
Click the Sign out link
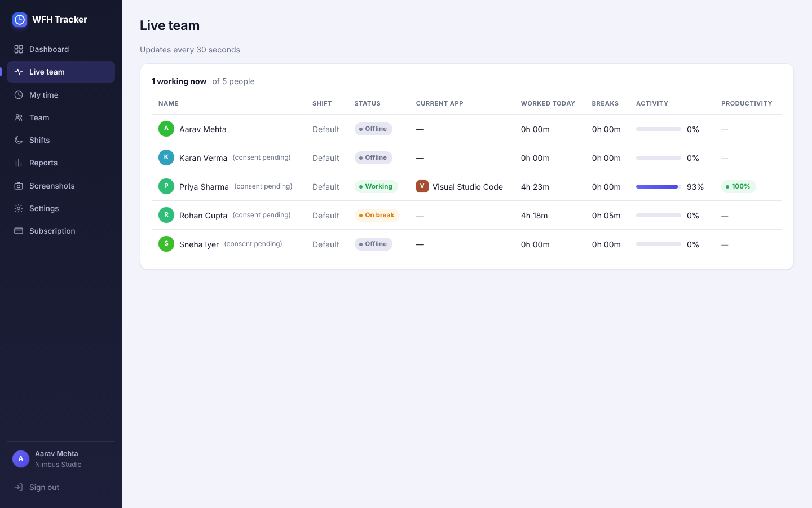click(61, 487)
